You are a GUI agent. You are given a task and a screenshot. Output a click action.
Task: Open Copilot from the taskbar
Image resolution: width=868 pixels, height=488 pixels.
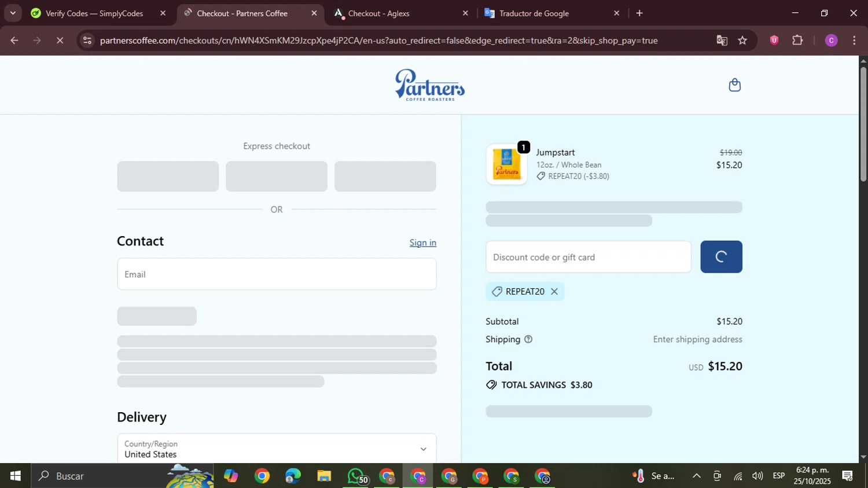click(231, 476)
